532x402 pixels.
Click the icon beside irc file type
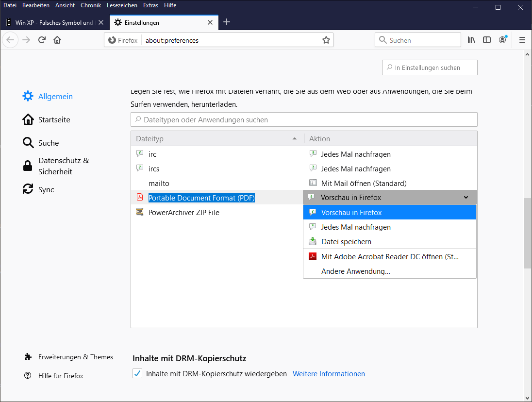pyautogui.click(x=139, y=154)
